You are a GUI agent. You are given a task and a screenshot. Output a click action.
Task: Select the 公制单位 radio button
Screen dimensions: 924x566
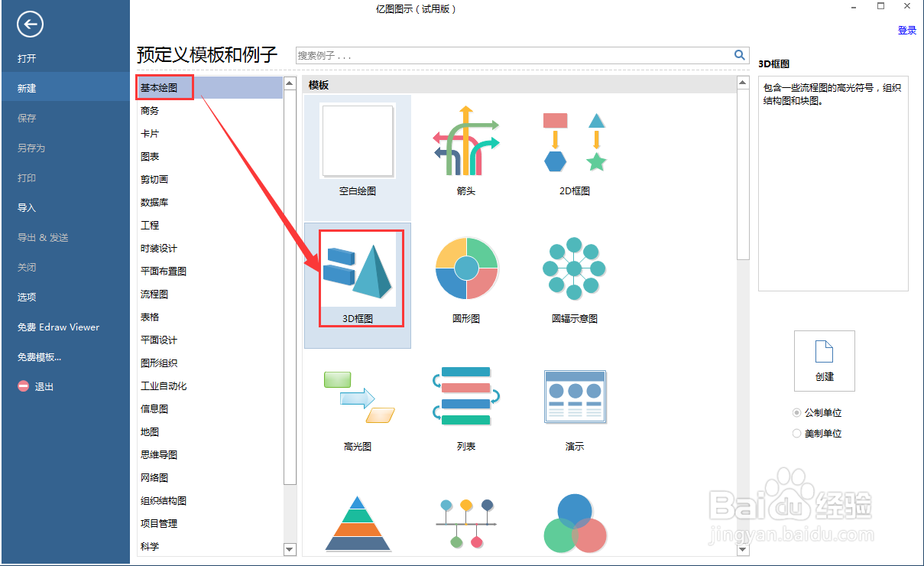tap(796, 412)
